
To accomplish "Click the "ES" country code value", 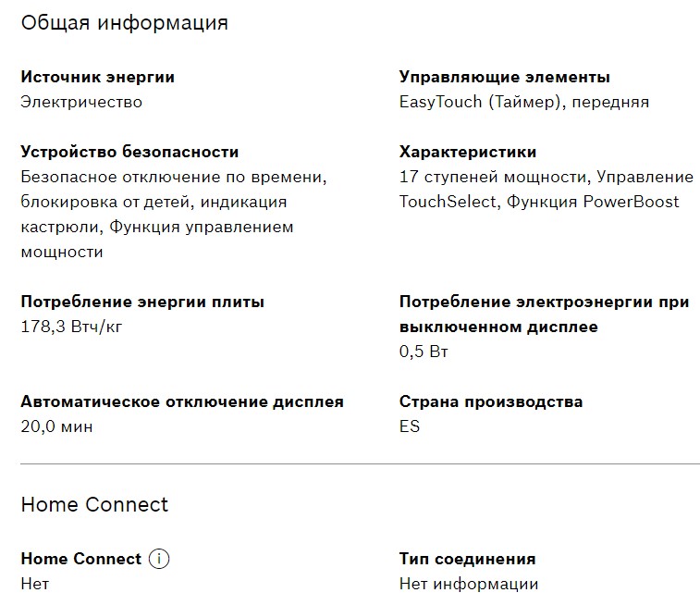I will [410, 426].
